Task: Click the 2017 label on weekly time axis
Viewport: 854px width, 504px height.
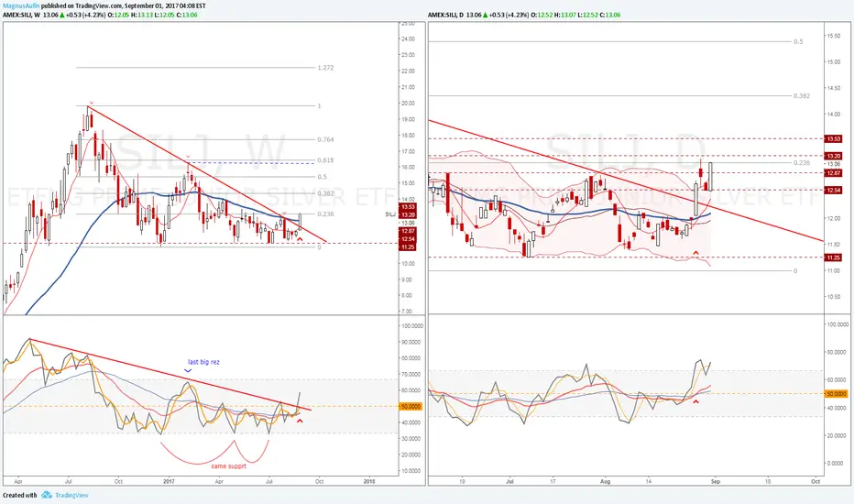Action: pyautogui.click(x=169, y=481)
